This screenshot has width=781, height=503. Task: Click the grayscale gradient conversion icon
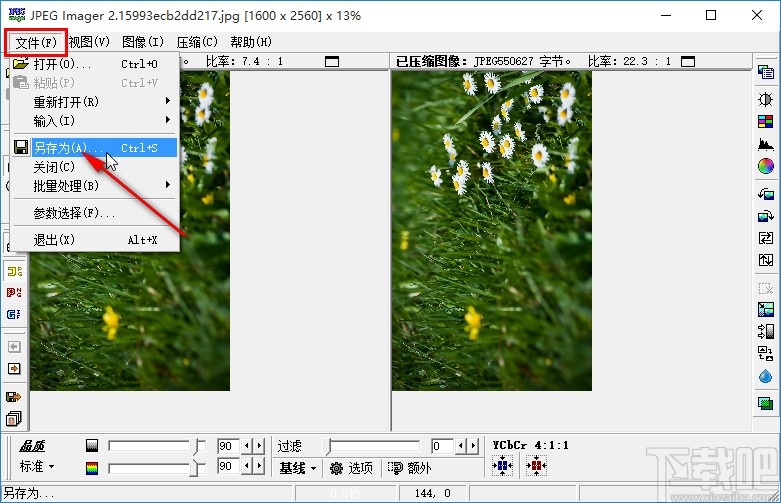[766, 331]
